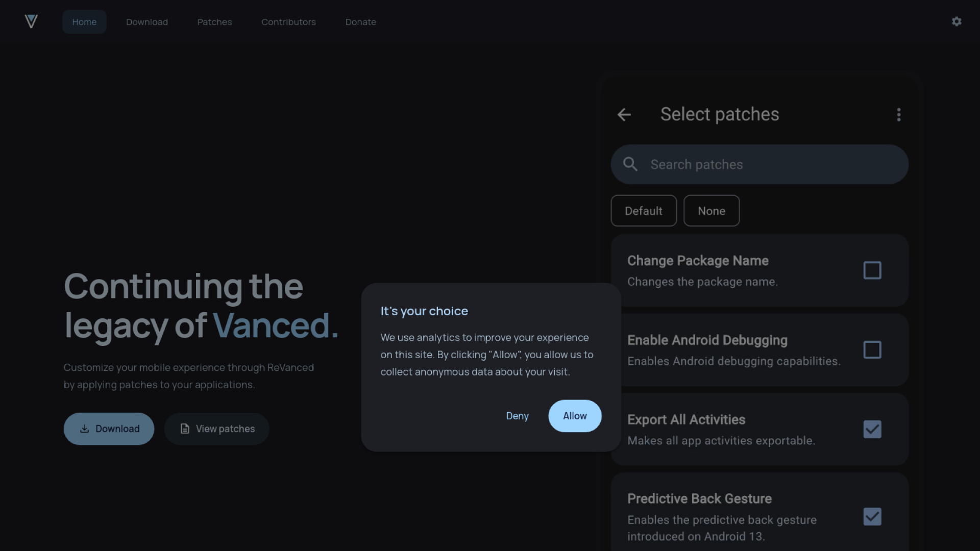Enable the Change Package Name checkbox
This screenshot has height=551, width=980.
click(x=872, y=270)
